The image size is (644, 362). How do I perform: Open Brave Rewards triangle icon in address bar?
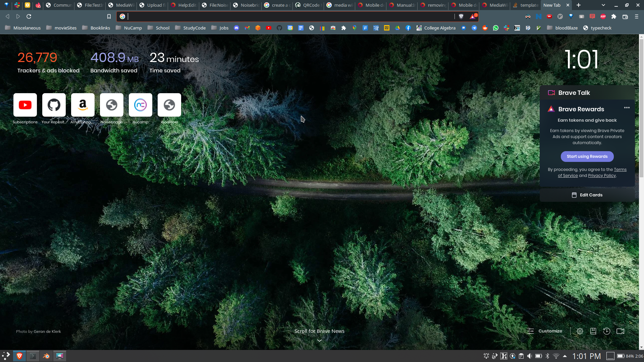[473, 16]
